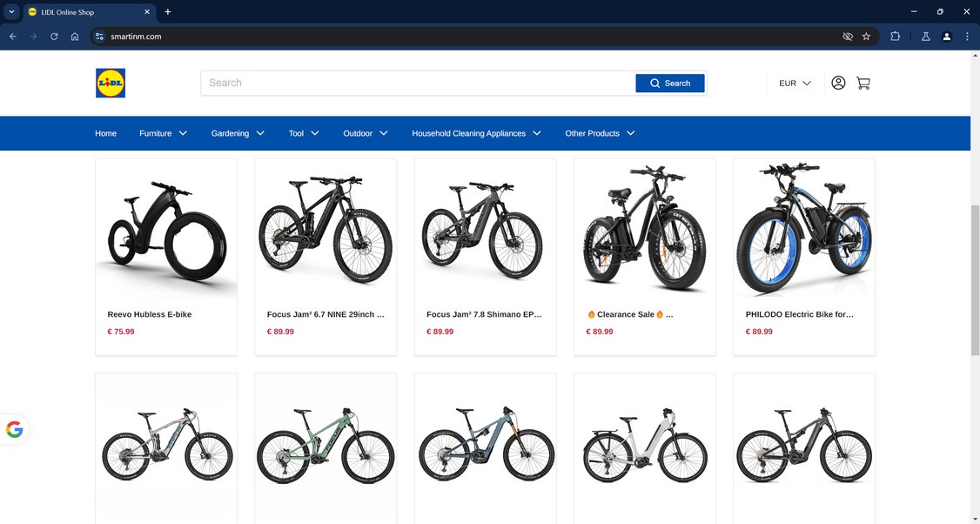Open Focus Jam² 6.7 NINE bike image
The height and width of the screenshot is (524, 980).
tap(326, 230)
